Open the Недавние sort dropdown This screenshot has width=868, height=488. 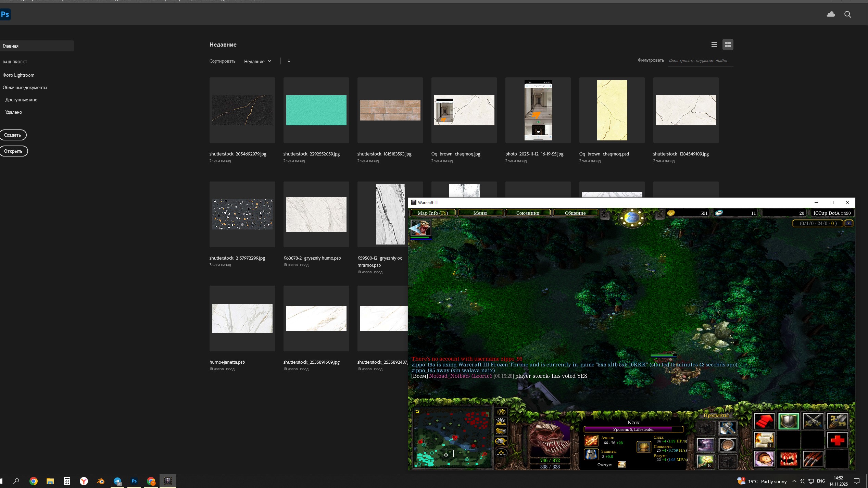point(257,61)
